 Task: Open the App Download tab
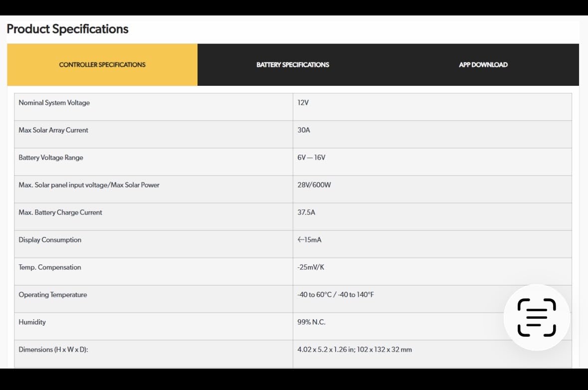click(x=483, y=64)
